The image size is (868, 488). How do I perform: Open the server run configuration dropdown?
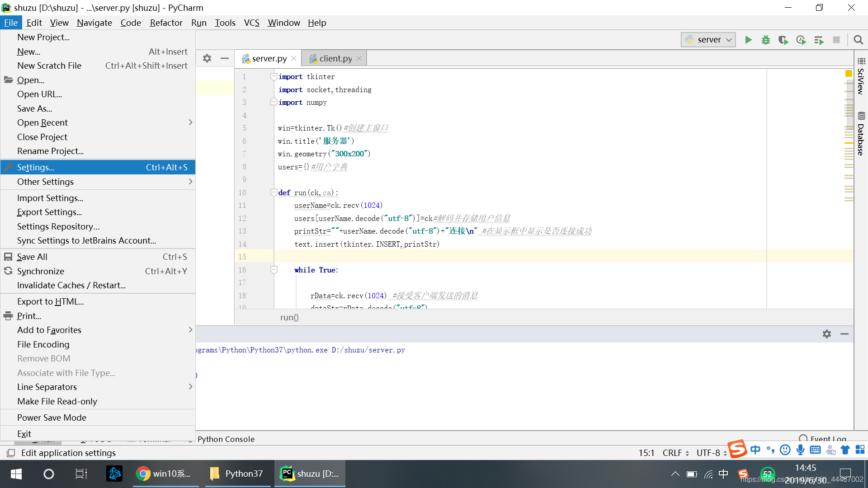(708, 40)
